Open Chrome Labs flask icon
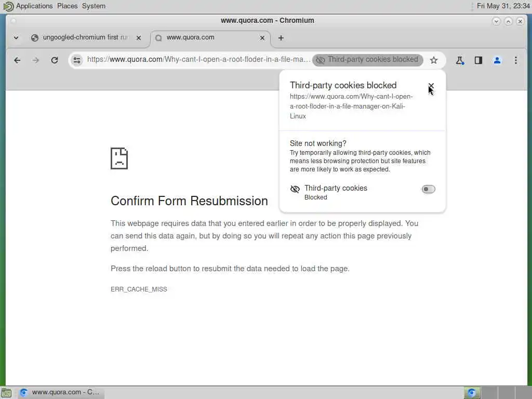Viewport: 532px width, 399px height. pos(460,60)
